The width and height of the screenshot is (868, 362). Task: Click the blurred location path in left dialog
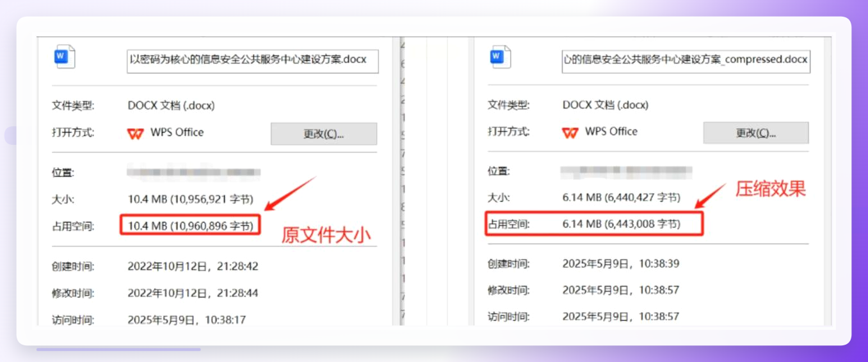tap(193, 172)
